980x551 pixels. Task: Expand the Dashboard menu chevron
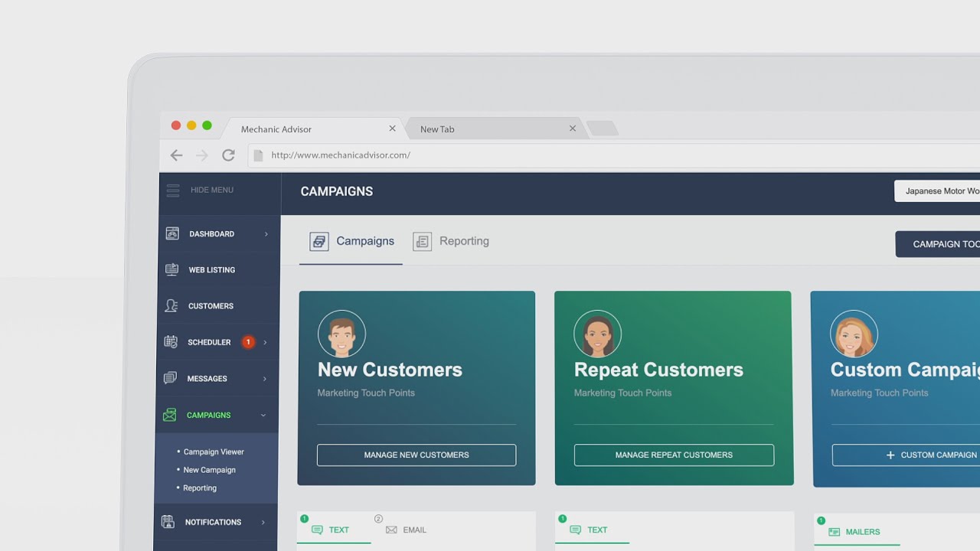pyautogui.click(x=266, y=234)
